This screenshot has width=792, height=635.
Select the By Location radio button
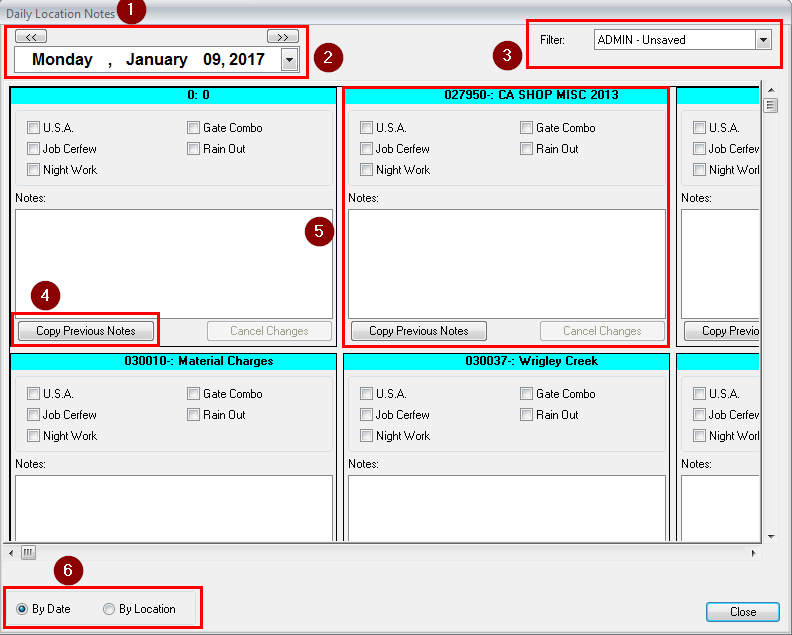(x=110, y=609)
